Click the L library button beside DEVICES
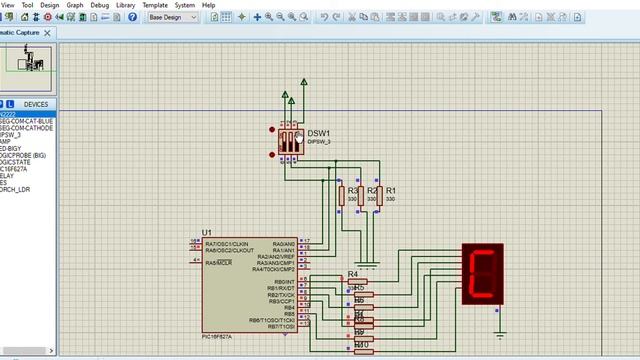Viewport: 640px width, 360px height. point(10,104)
